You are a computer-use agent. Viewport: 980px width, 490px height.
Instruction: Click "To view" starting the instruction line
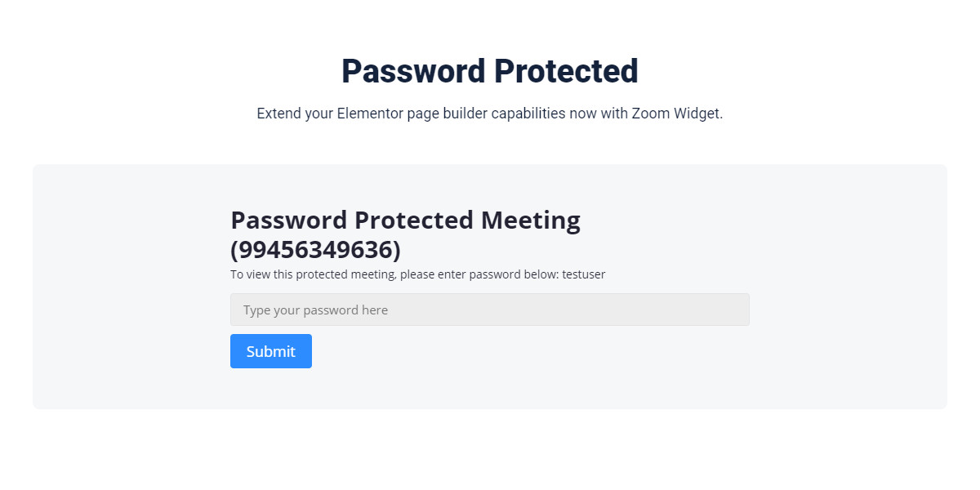[249, 274]
